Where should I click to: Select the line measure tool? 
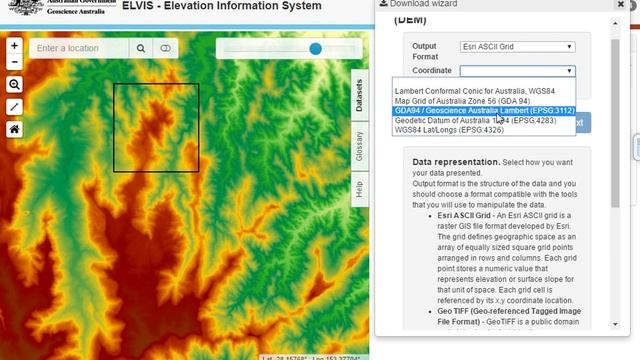tap(14, 107)
